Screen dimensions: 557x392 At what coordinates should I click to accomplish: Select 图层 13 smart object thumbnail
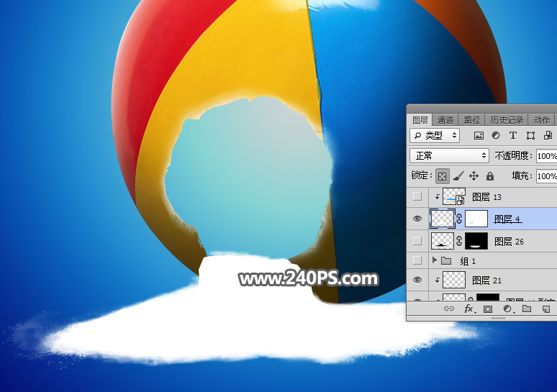[453, 196]
